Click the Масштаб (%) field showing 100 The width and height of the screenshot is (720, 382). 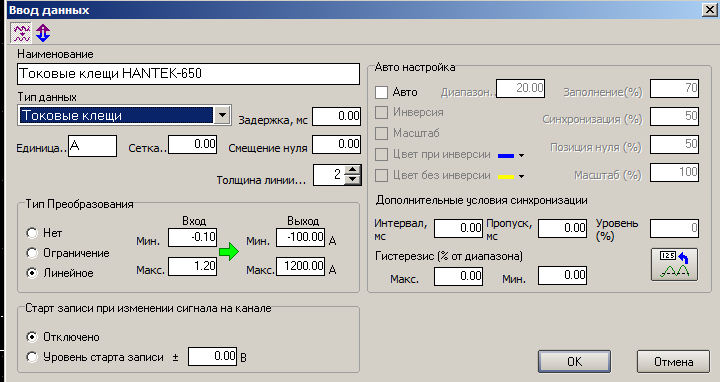pos(675,173)
